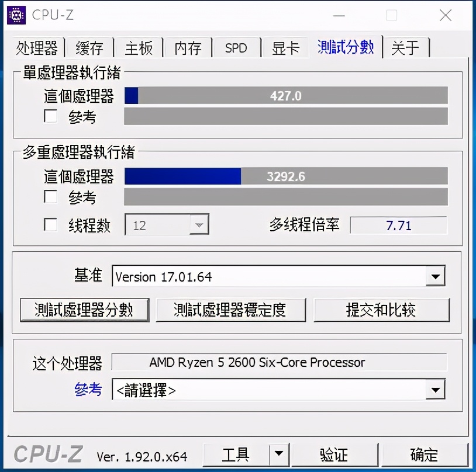
Task: Switch to the 处理器 processor tab
Action: click(37, 48)
